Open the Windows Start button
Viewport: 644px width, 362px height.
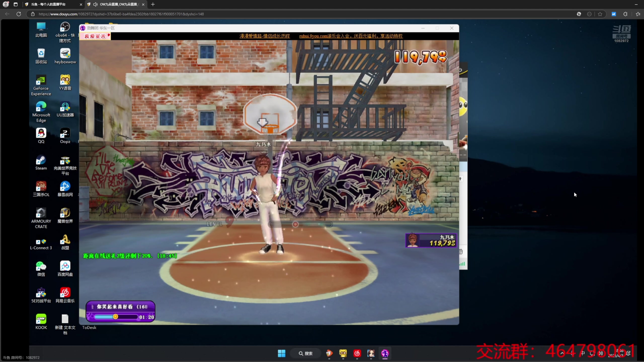coord(281,353)
